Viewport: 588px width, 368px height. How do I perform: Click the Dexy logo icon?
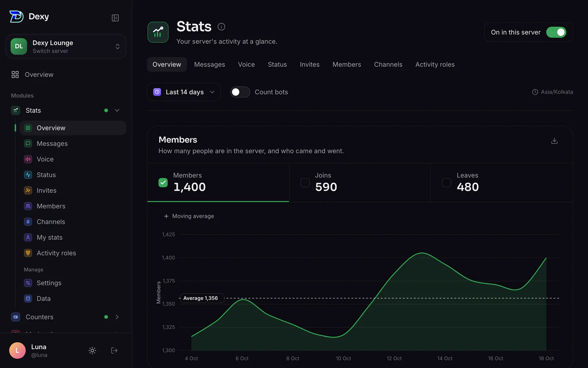(16, 17)
